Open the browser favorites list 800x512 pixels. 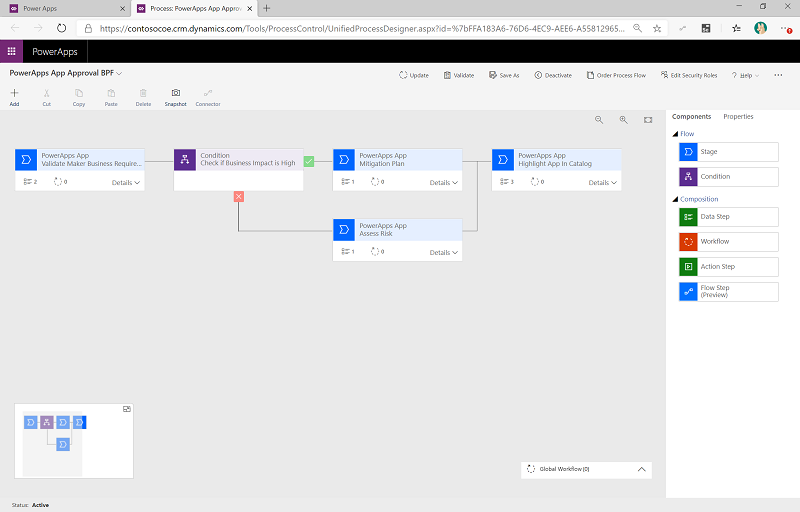point(736,29)
